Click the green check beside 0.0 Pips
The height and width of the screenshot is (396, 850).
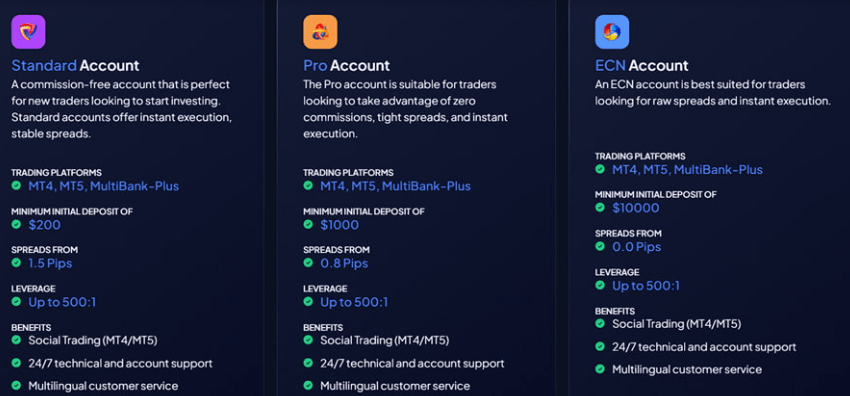[x=600, y=246]
